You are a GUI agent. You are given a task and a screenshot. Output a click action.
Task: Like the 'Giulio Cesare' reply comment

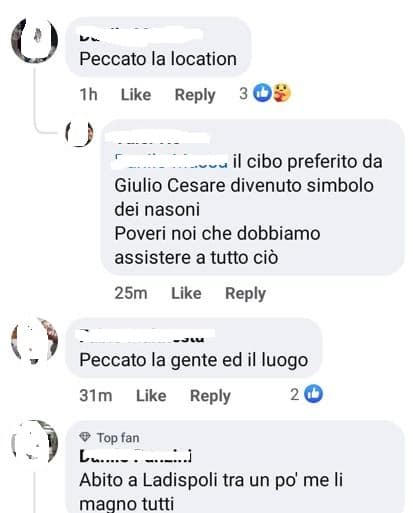coord(186,293)
